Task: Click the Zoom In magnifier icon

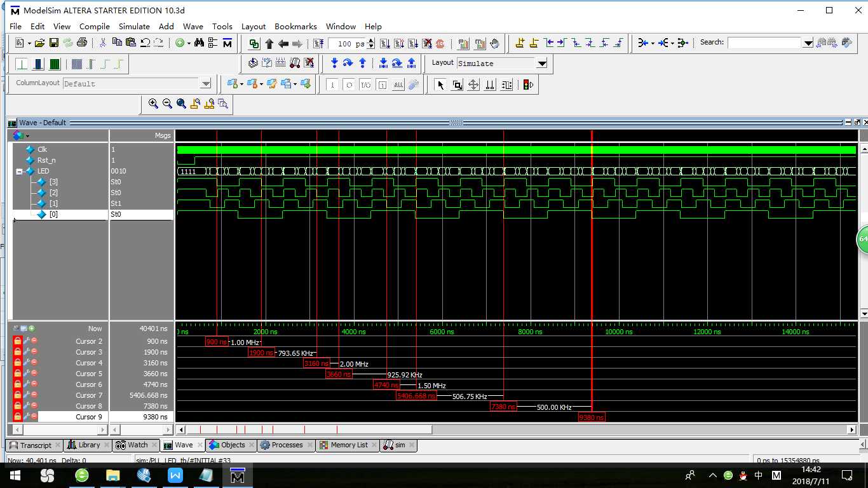Action: [153, 104]
